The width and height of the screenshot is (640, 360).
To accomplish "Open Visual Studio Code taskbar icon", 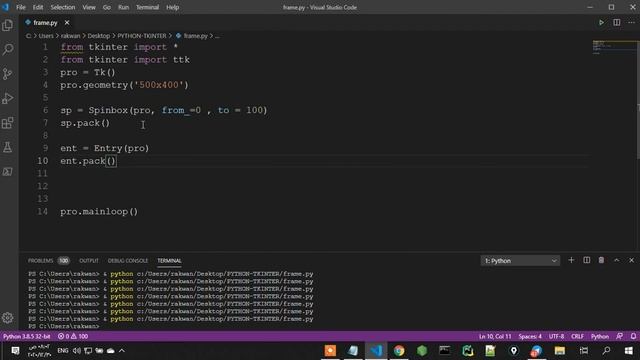I will point(376,351).
